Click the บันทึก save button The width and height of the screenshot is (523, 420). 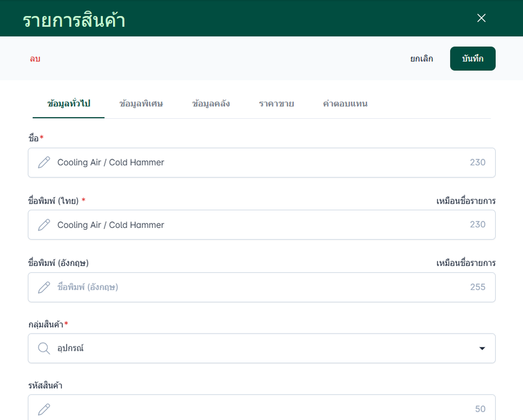[472, 59]
